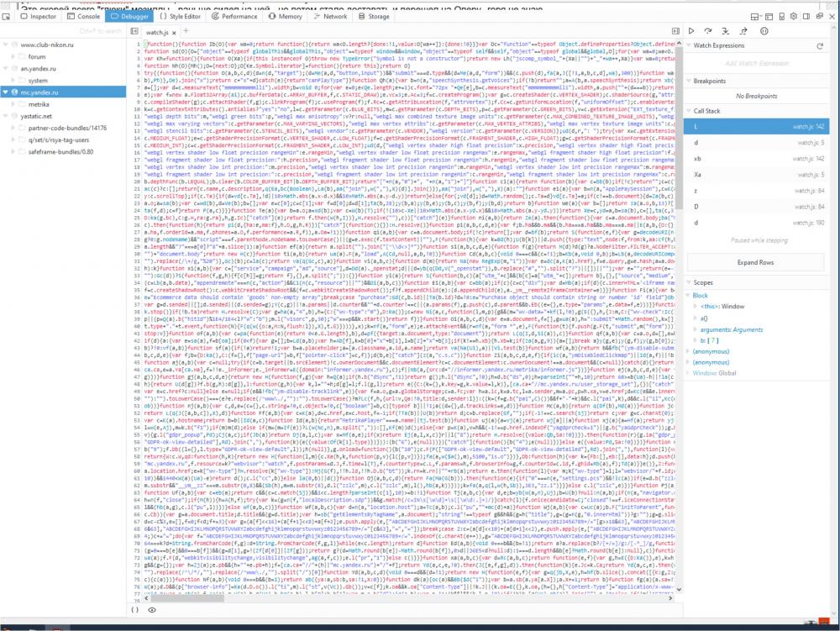Open developer tools in separate window
Image resolution: width=840 pixels, height=631 pixels.
[x=819, y=17]
